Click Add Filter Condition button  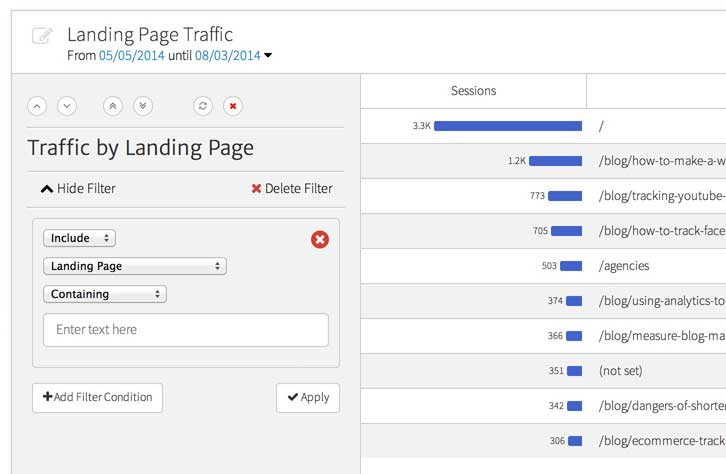[x=97, y=397]
